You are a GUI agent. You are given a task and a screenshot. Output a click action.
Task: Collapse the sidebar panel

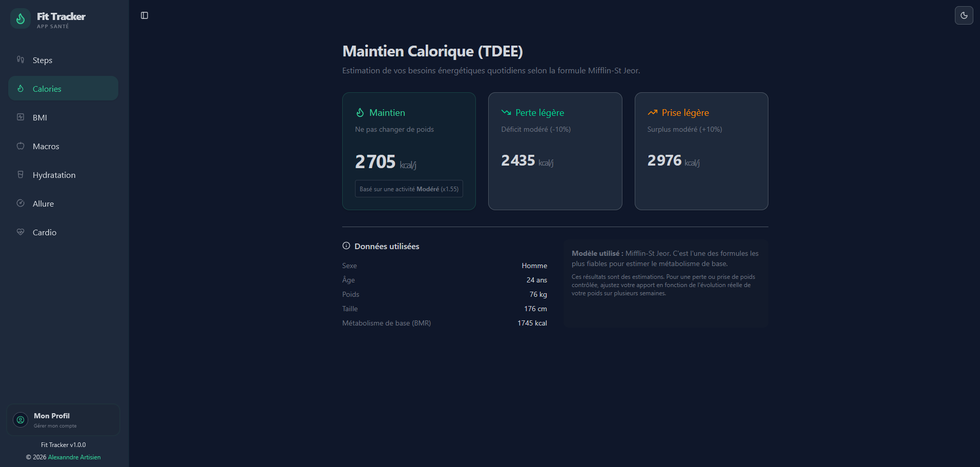coord(144,15)
